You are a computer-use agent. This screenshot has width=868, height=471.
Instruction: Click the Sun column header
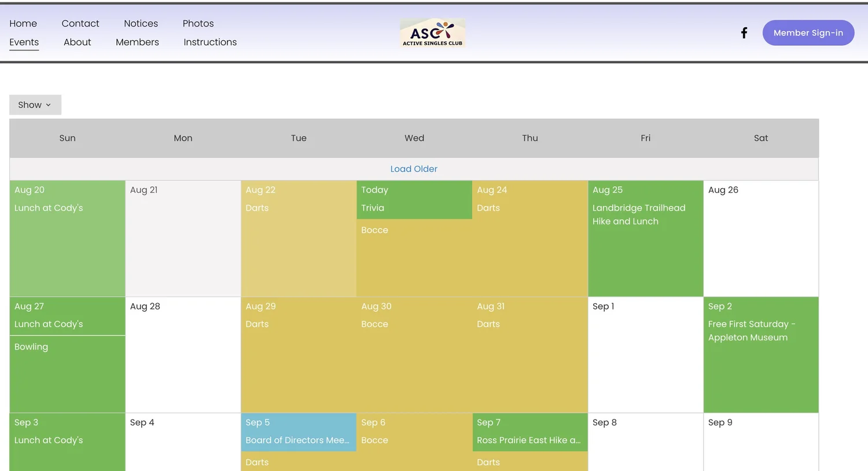(67, 138)
